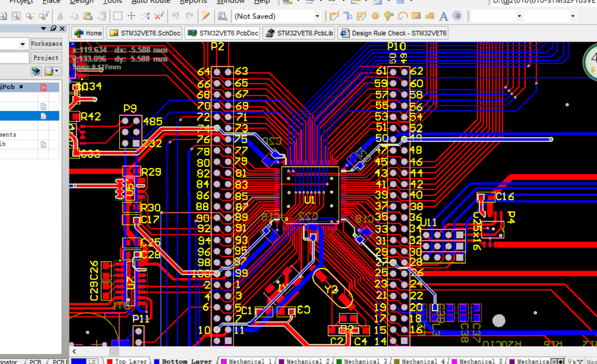The height and width of the screenshot is (364, 597).
Task: Open the Tools menu
Action: [113, 2]
